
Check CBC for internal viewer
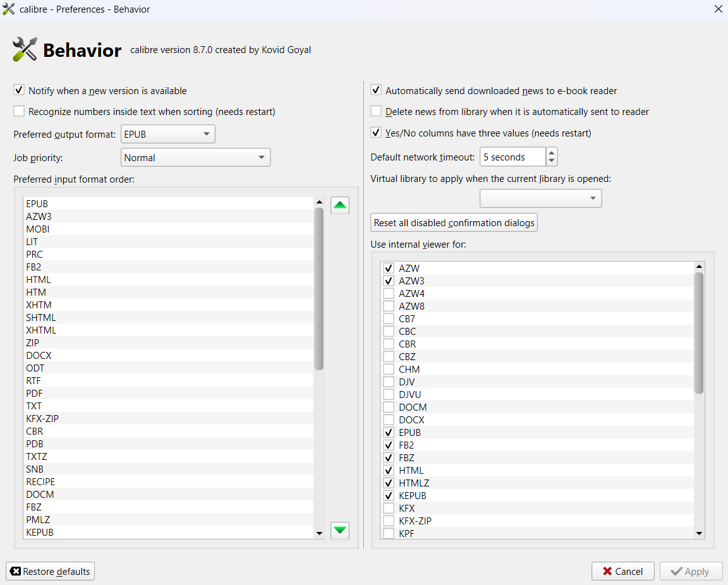click(389, 332)
